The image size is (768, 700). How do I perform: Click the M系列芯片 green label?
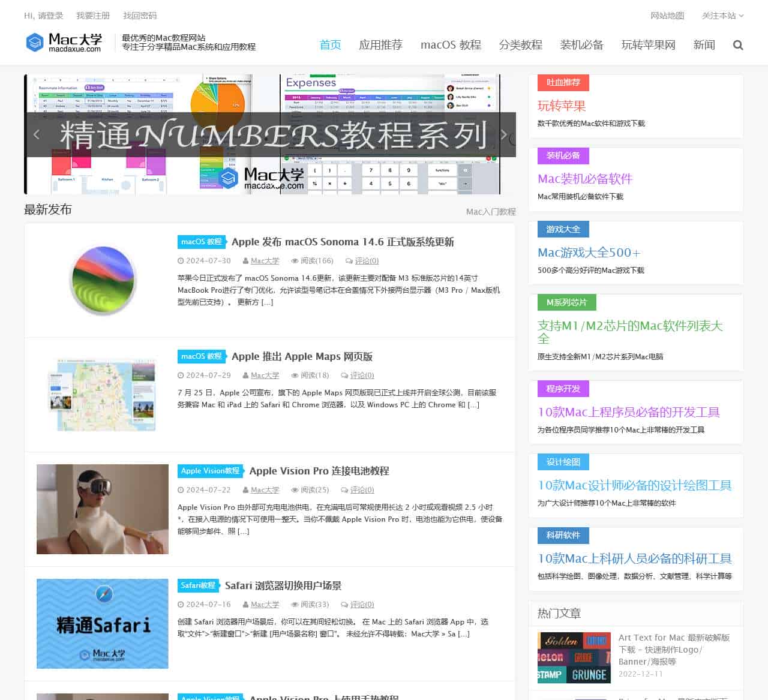coord(567,302)
